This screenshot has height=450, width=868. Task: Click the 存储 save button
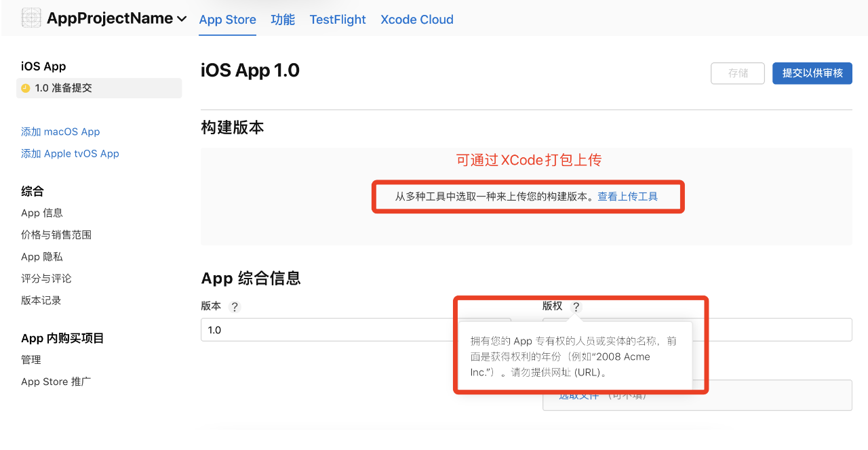pos(738,73)
